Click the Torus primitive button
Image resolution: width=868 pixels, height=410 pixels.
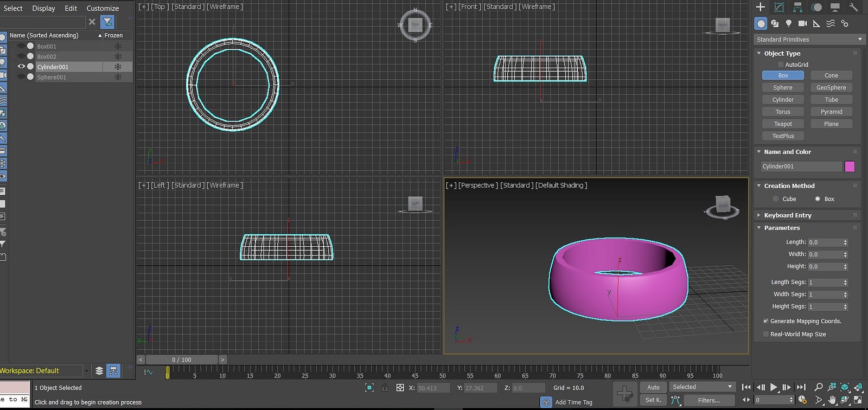click(783, 112)
